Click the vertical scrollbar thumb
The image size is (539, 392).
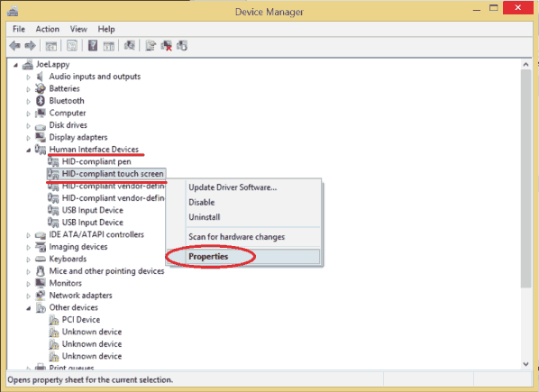click(x=525, y=178)
